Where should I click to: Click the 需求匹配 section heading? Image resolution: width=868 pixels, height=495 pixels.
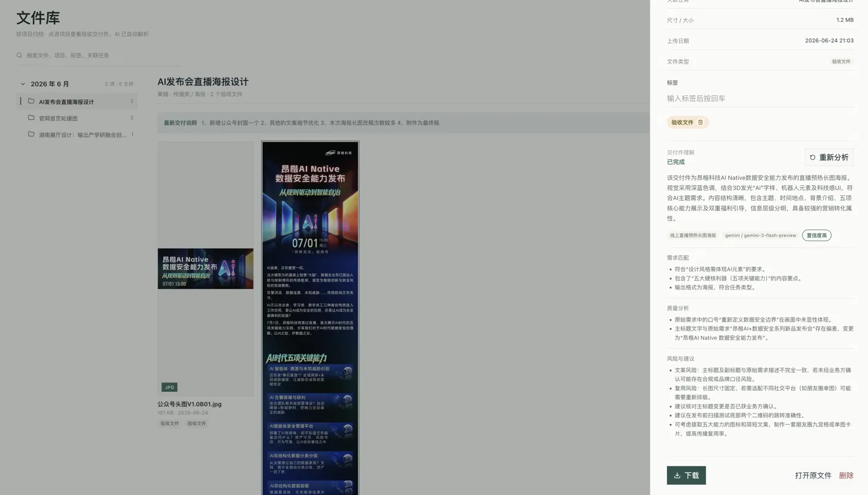coord(678,258)
